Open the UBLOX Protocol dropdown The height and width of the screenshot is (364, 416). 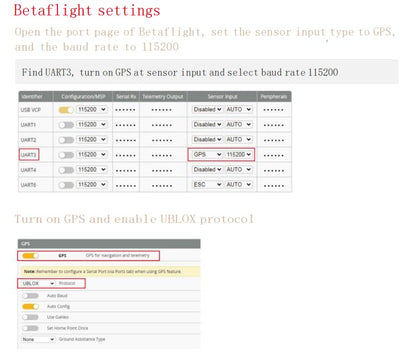coord(38,283)
